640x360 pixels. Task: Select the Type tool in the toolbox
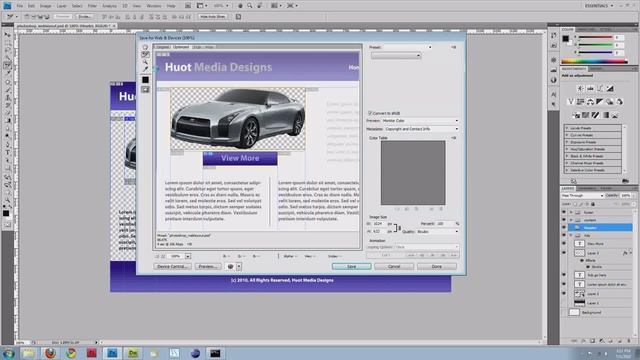(x=7, y=153)
